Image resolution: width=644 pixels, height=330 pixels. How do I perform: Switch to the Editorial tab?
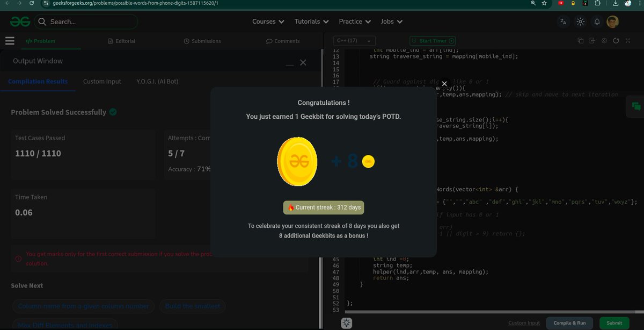121,41
